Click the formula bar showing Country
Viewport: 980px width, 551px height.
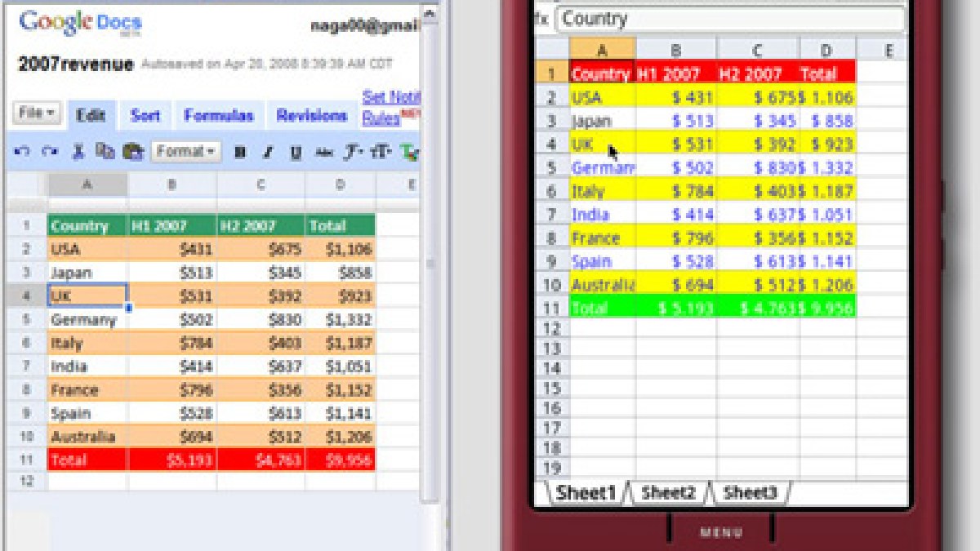pos(731,19)
